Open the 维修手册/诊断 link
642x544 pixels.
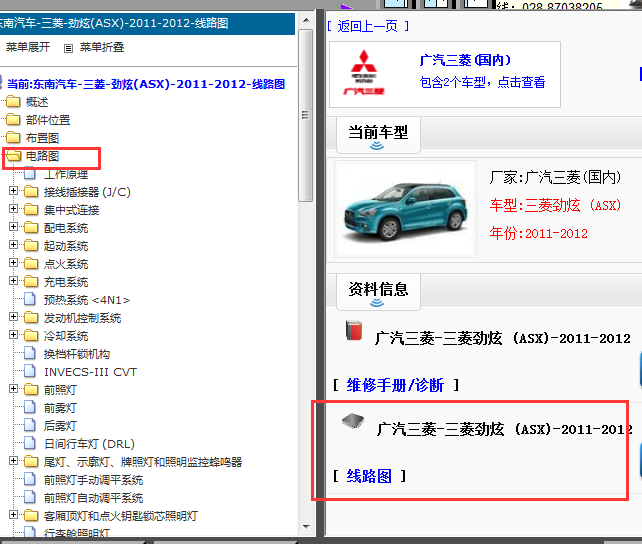coord(395,385)
